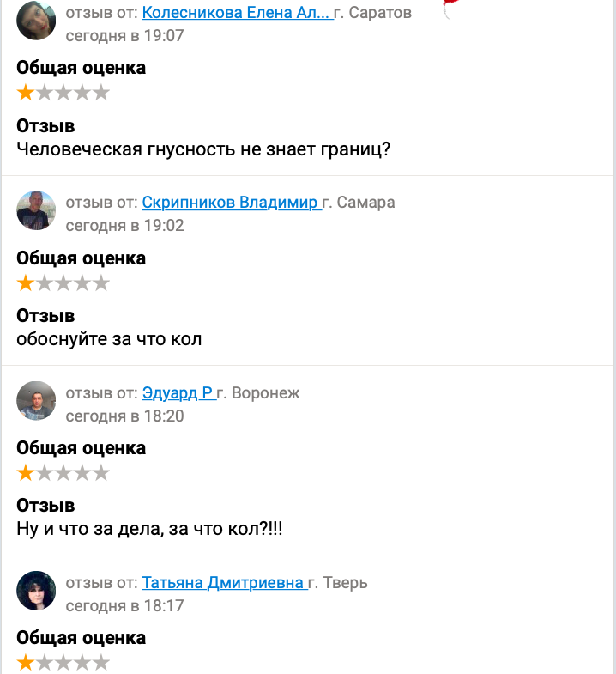
Task: Click Татьяна Дмитриевна's avatar photo
Action: pos(36,590)
